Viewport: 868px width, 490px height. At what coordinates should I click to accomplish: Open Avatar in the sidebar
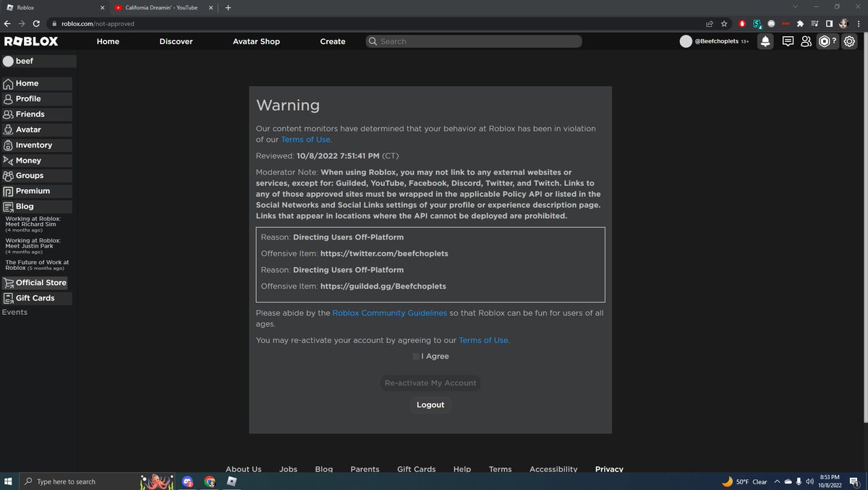36,130
